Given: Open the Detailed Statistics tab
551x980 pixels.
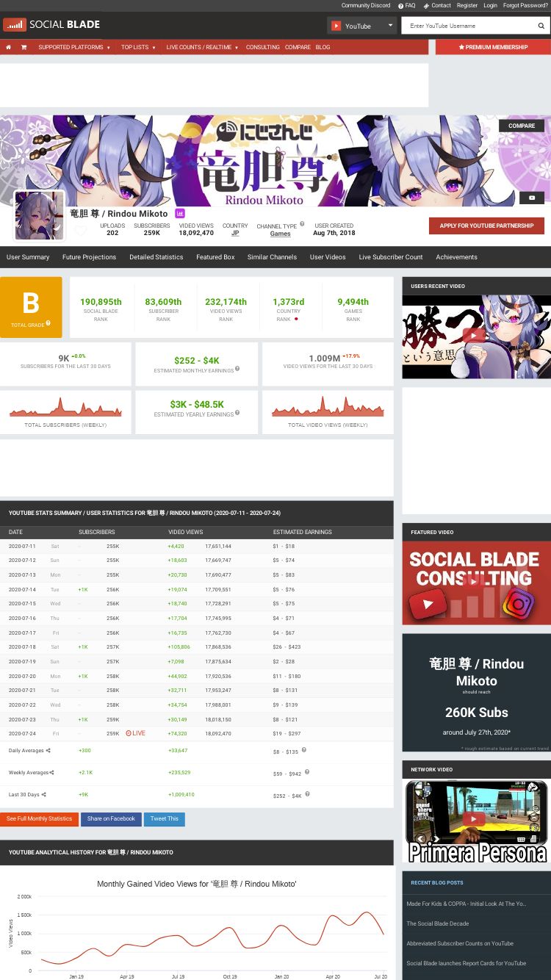Looking at the screenshot, I should [156, 257].
